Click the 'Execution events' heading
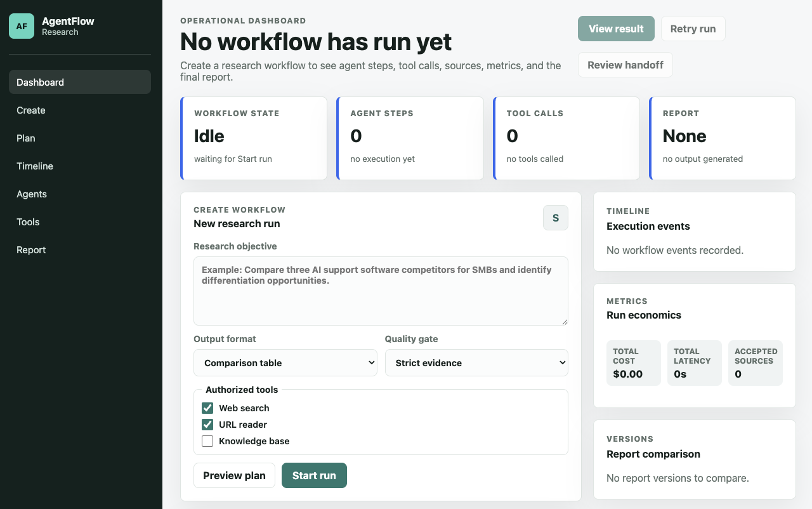The image size is (812, 509). [x=648, y=226]
